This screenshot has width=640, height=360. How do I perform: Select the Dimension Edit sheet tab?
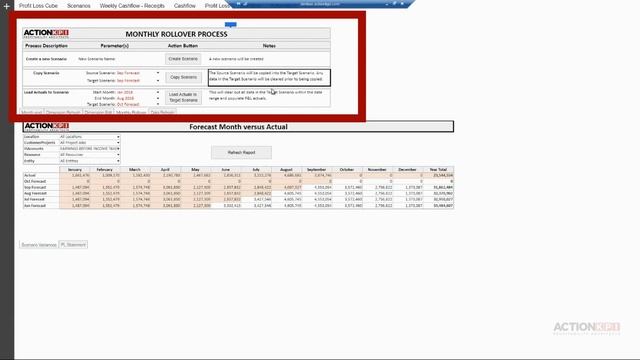click(98, 112)
